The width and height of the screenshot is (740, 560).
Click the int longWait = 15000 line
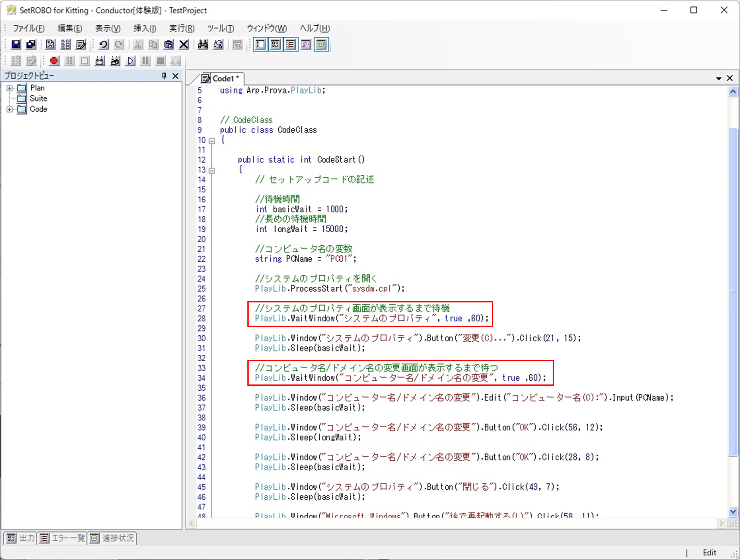click(301, 229)
